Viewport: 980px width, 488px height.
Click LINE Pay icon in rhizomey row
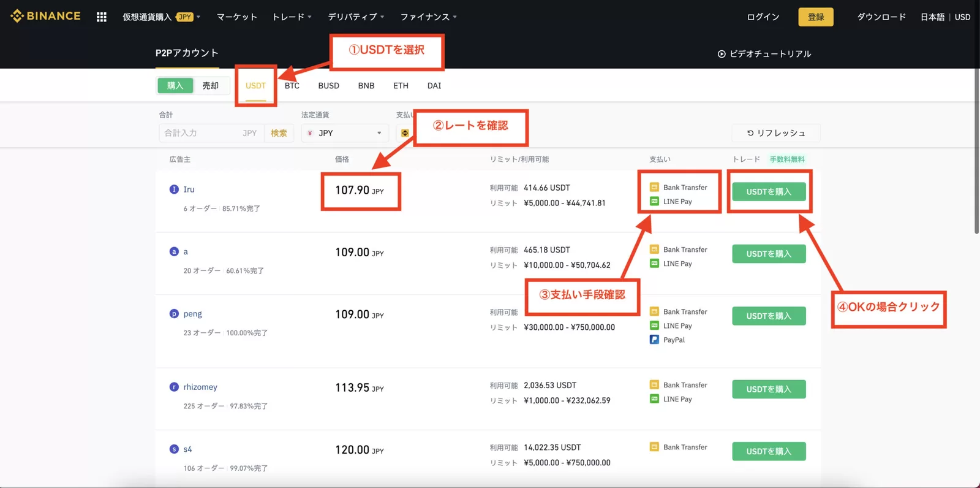point(654,399)
